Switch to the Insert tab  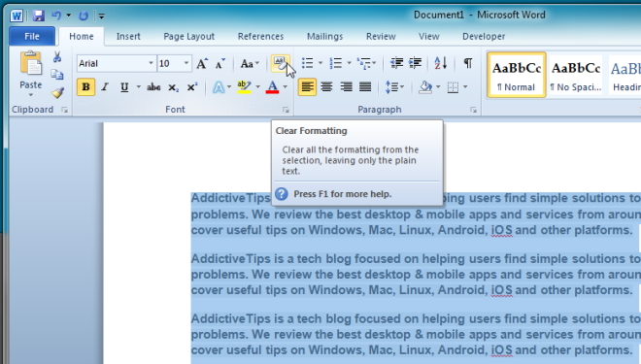click(x=128, y=36)
